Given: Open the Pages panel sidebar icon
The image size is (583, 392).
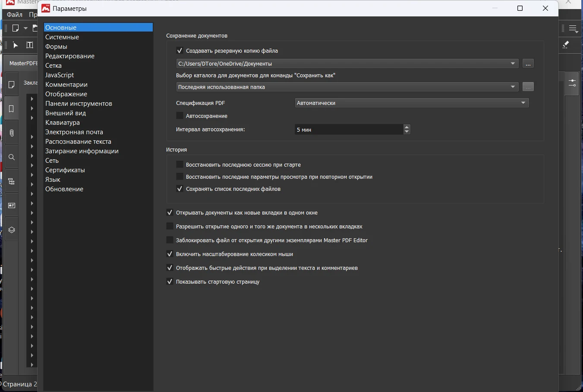Looking at the screenshot, I should tap(11, 85).
